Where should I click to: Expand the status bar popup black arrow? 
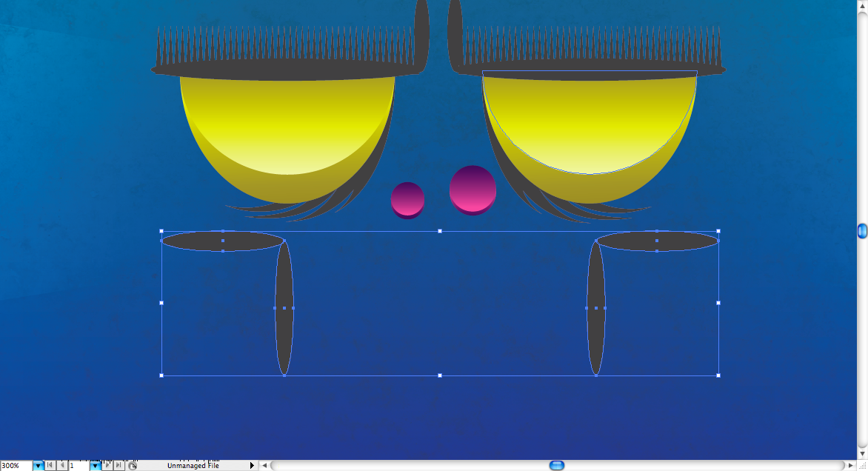[x=252, y=466]
